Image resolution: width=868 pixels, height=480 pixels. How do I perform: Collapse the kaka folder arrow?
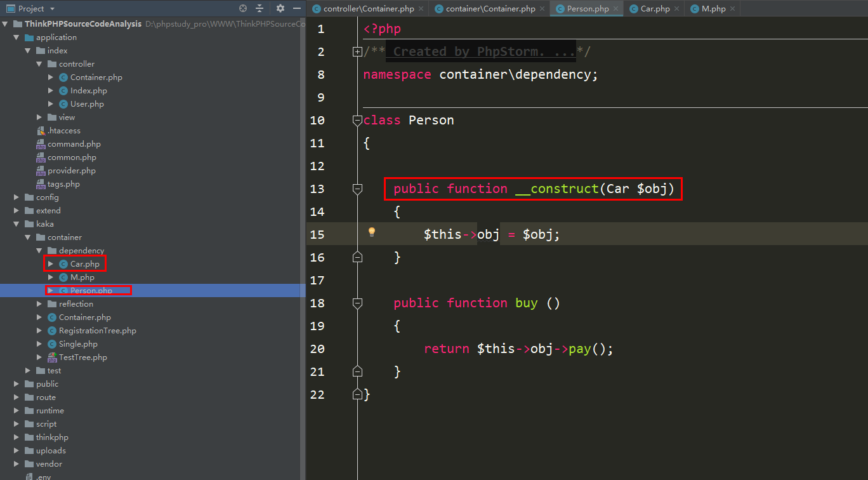(x=16, y=224)
